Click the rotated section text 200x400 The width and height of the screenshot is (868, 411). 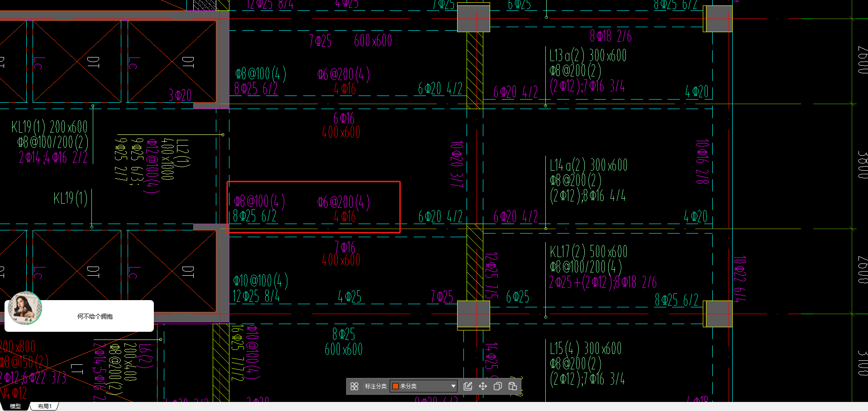pos(130,362)
